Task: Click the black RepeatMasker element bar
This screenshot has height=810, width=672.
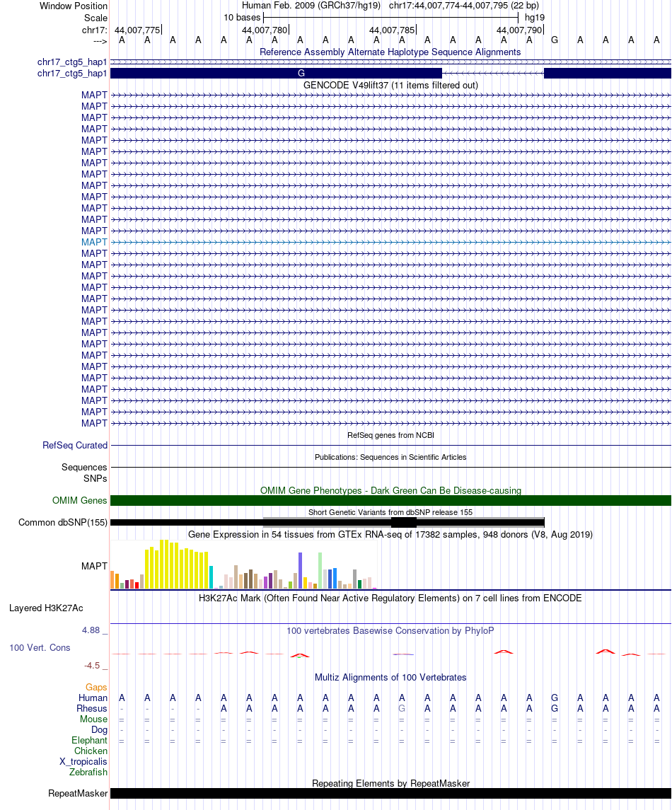Action: pyautogui.click(x=390, y=794)
